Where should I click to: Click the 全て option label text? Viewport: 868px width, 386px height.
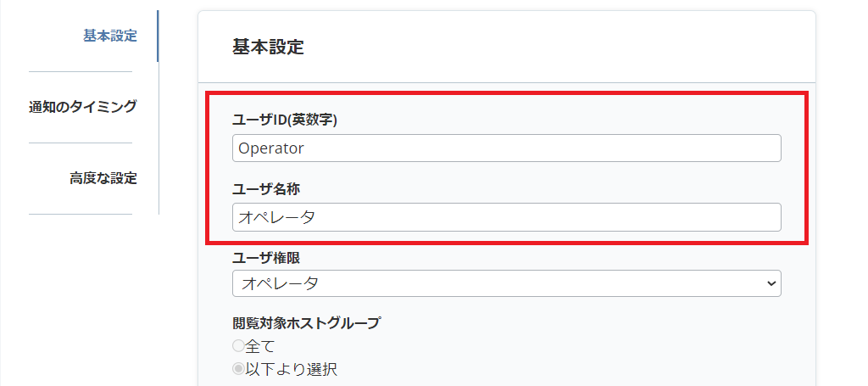(x=259, y=345)
